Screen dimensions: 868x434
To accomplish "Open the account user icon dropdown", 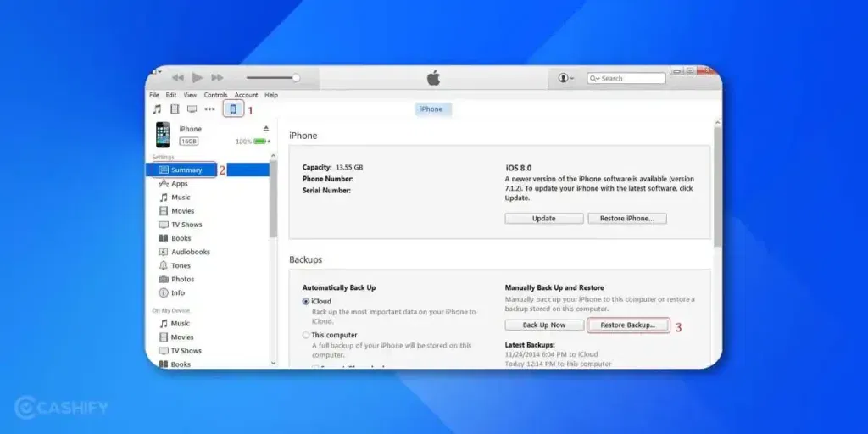I will coord(565,79).
